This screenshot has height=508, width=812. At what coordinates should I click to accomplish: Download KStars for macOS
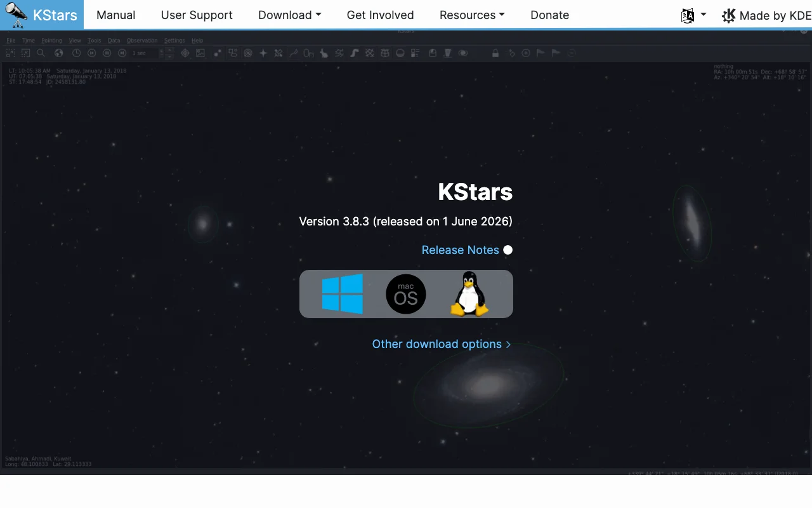tap(406, 294)
